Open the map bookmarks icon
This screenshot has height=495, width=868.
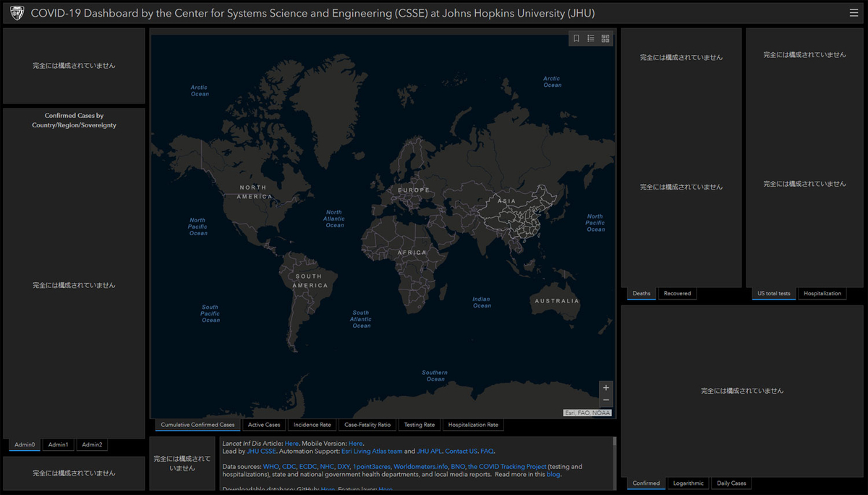click(x=576, y=39)
